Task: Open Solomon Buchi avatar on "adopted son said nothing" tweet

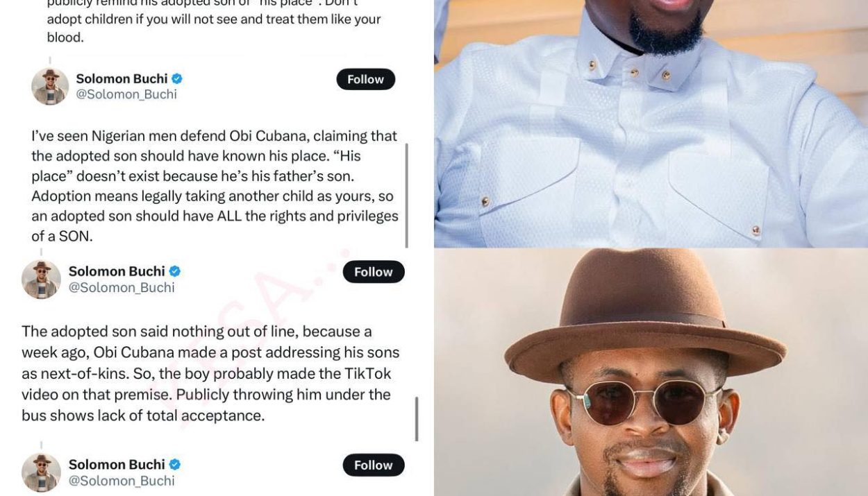Action: pos(41,279)
